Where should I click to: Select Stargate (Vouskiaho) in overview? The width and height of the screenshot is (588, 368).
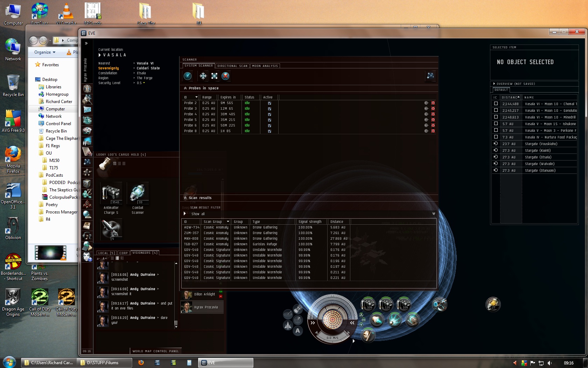534,144
